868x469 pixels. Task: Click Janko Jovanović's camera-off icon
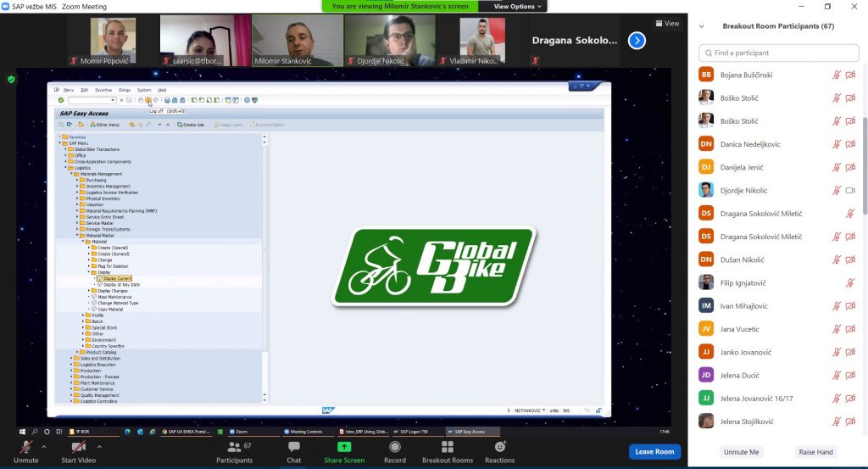point(851,352)
